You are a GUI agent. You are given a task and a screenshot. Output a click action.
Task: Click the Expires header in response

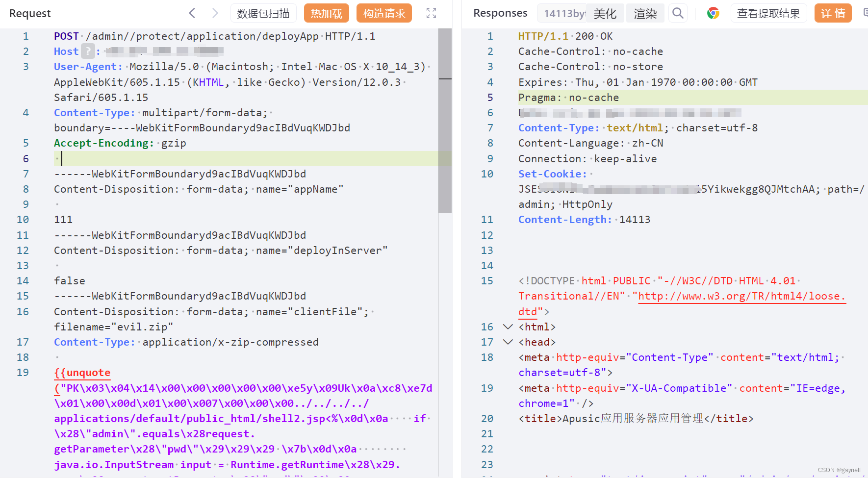click(638, 82)
